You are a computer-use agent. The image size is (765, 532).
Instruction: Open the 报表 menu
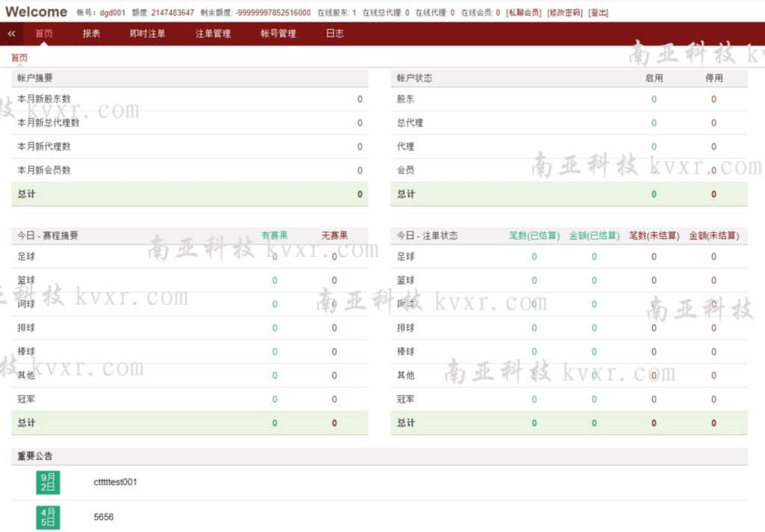91,34
